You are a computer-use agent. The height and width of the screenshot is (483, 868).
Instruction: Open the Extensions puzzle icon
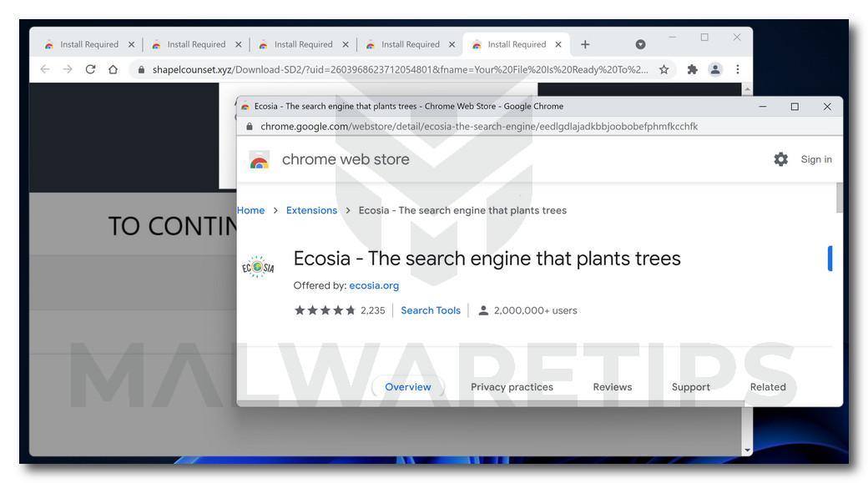(692, 69)
